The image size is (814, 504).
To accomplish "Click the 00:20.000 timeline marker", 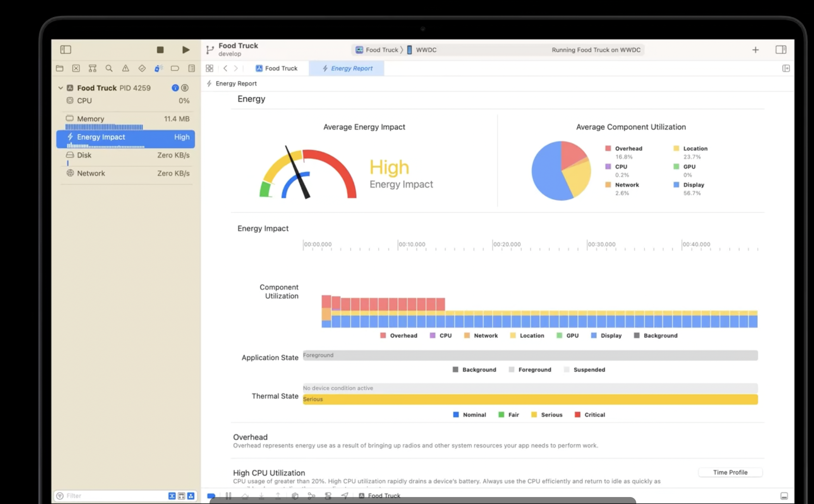I will [x=507, y=244].
